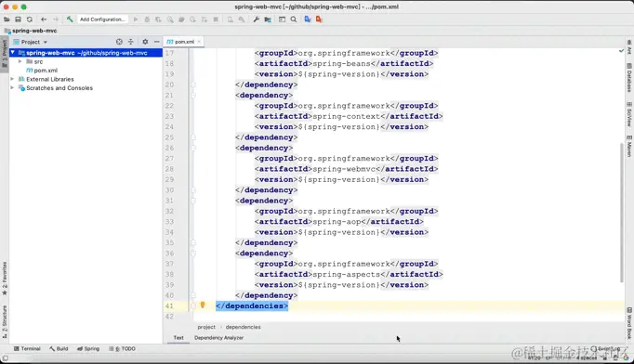
Task: Click the Collapse All icon in Project panel
Action: click(x=130, y=42)
